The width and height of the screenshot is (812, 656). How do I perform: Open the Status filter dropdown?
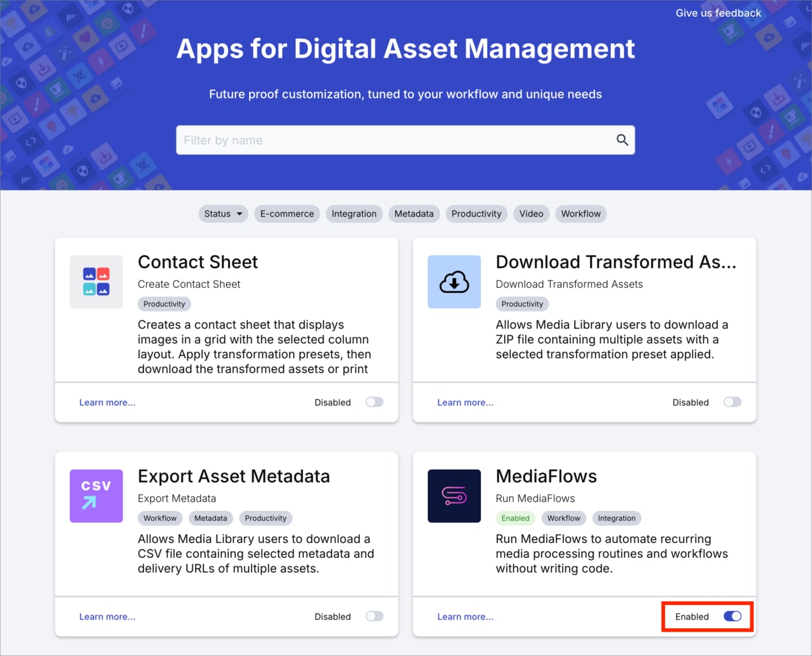(223, 213)
